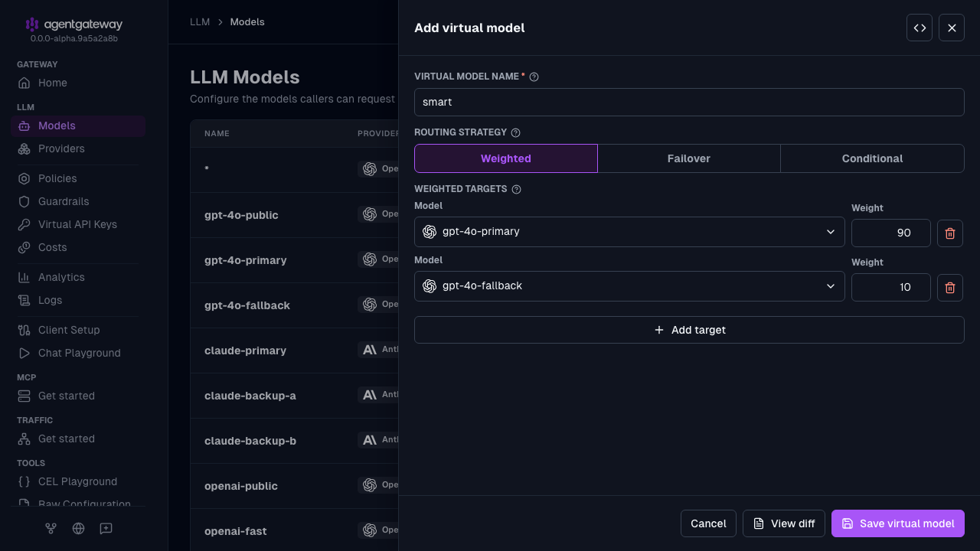This screenshot has height=551, width=980.
Task: Click the NAME column header
Action: click(217, 133)
